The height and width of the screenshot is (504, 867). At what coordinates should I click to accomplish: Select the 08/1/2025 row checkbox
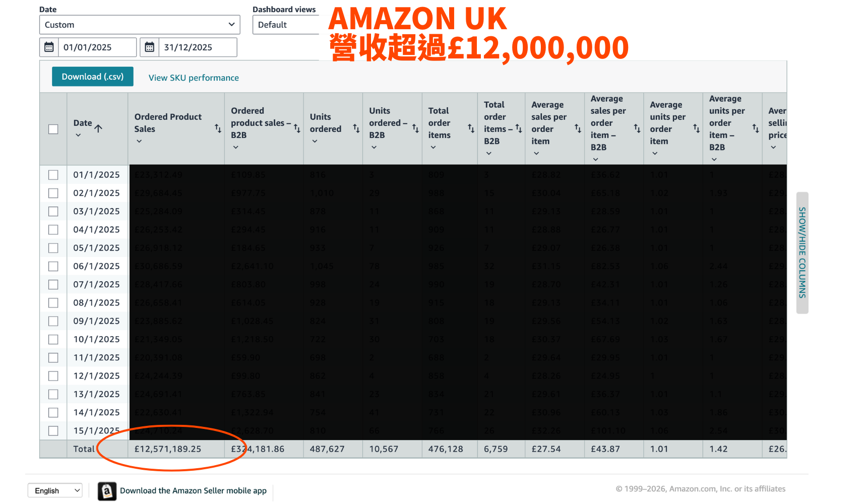53,303
